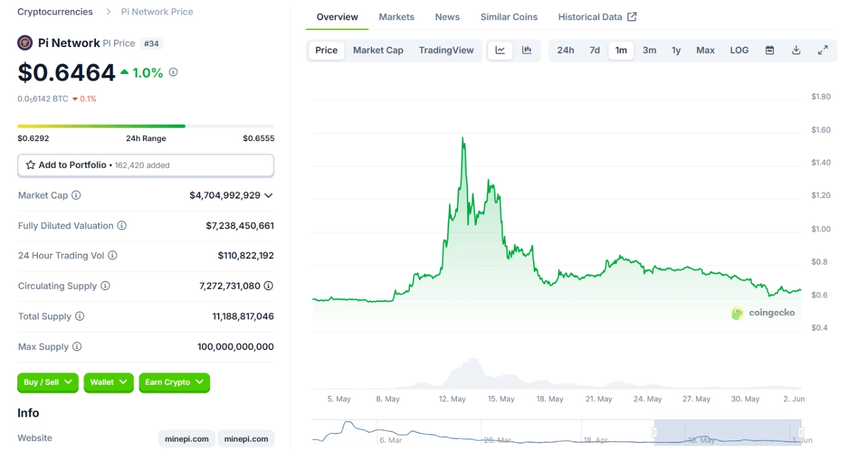Open the calendar date range picker
This screenshot has height=452, width=868.
coord(770,50)
